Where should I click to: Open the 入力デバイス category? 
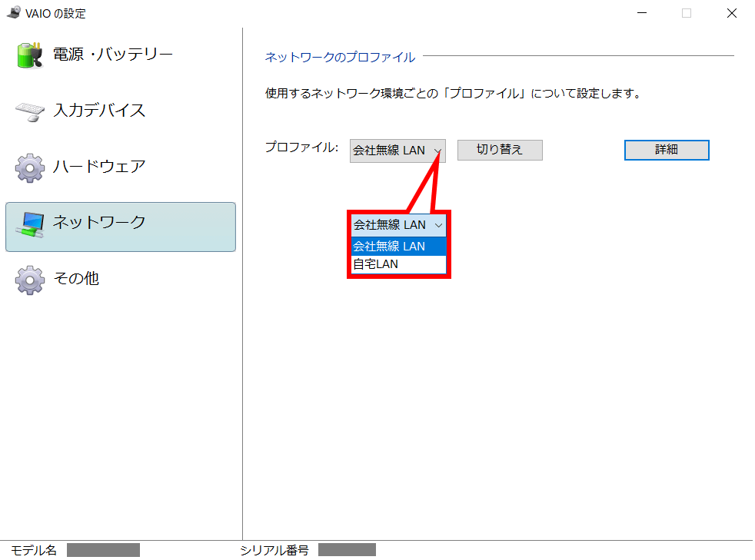[x=121, y=111]
